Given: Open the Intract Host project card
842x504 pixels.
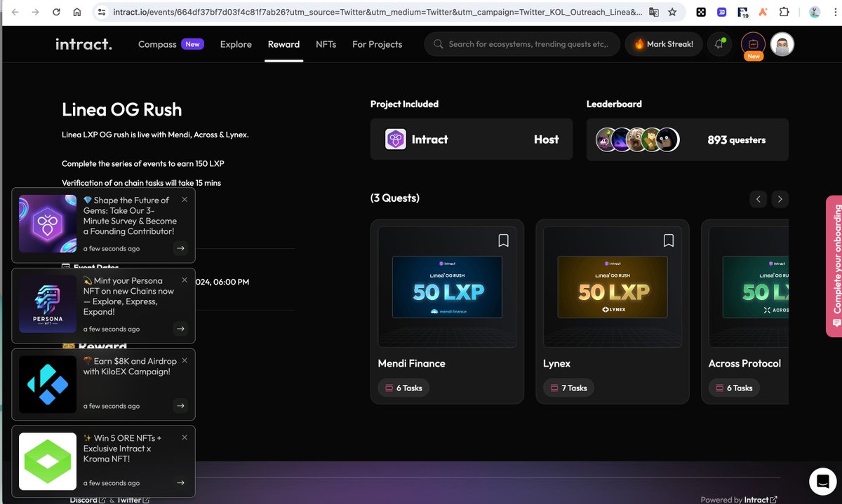Looking at the screenshot, I should point(472,139).
